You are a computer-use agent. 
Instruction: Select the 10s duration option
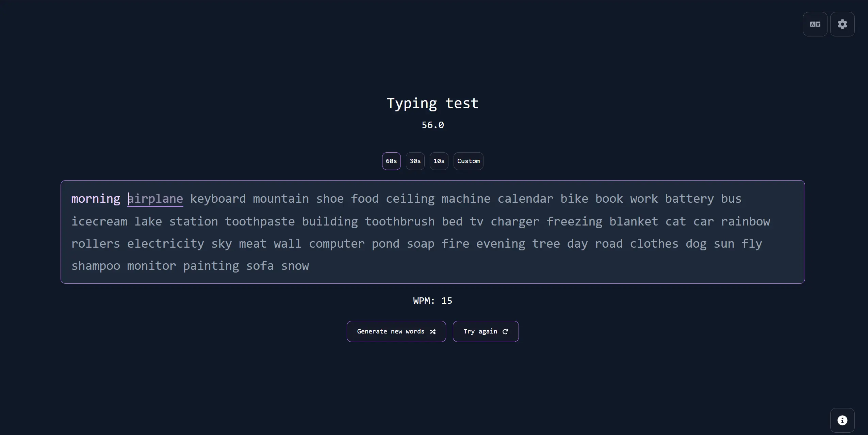click(x=439, y=161)
